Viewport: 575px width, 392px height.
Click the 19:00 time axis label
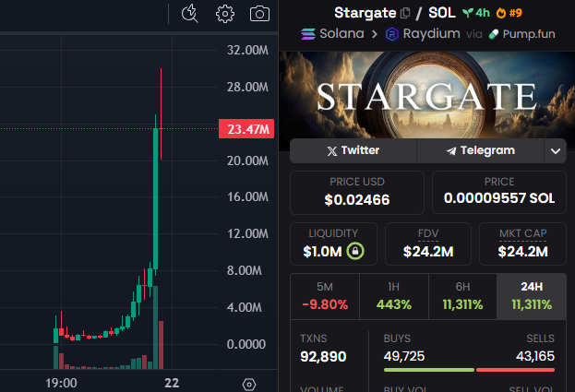(x=61, y=383)
